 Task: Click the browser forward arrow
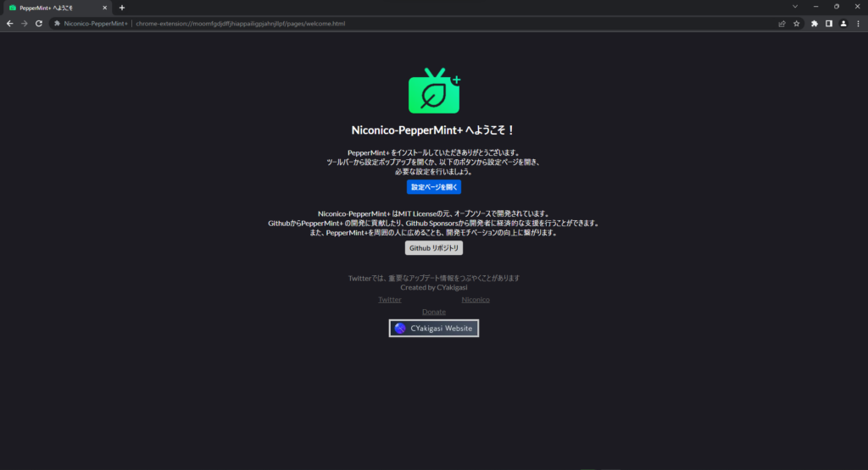point(25,24)
